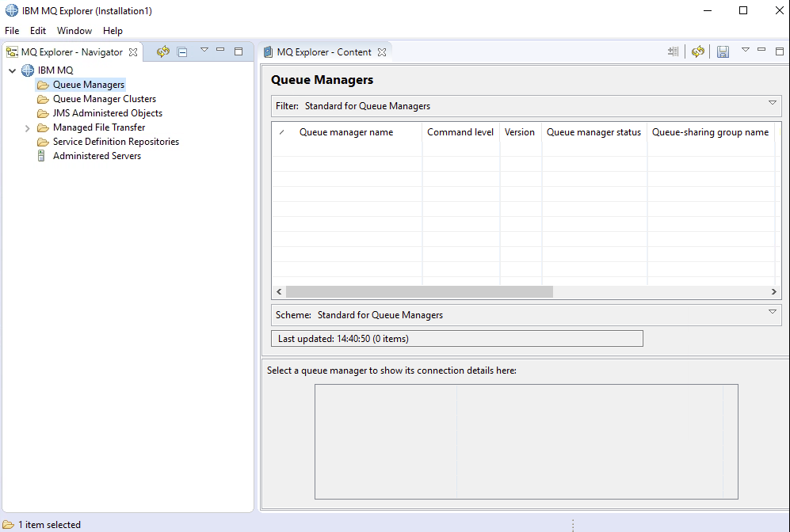
Task: Open the Window menu
Action: (74, 31)
